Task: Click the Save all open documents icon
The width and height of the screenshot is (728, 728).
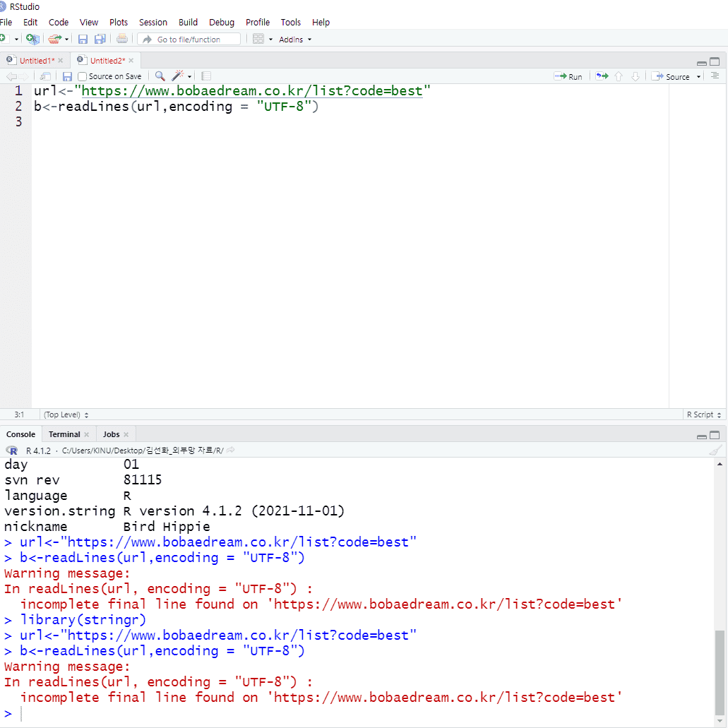Action: point(100,39)
